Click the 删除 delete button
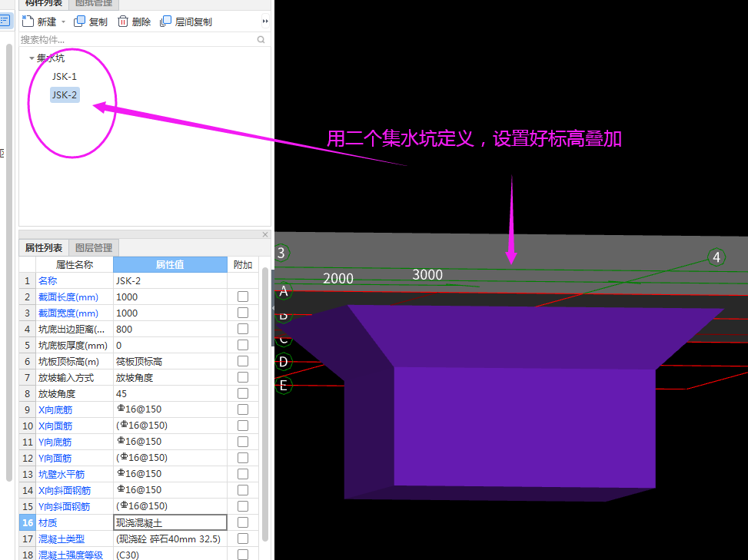Viewport: 748px width, 560px height. [134, 22]
